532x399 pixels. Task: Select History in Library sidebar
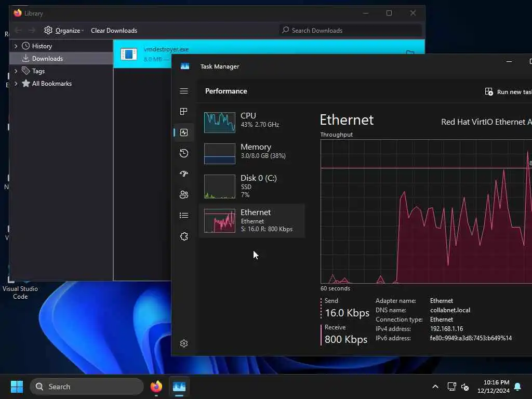[42, 46]
